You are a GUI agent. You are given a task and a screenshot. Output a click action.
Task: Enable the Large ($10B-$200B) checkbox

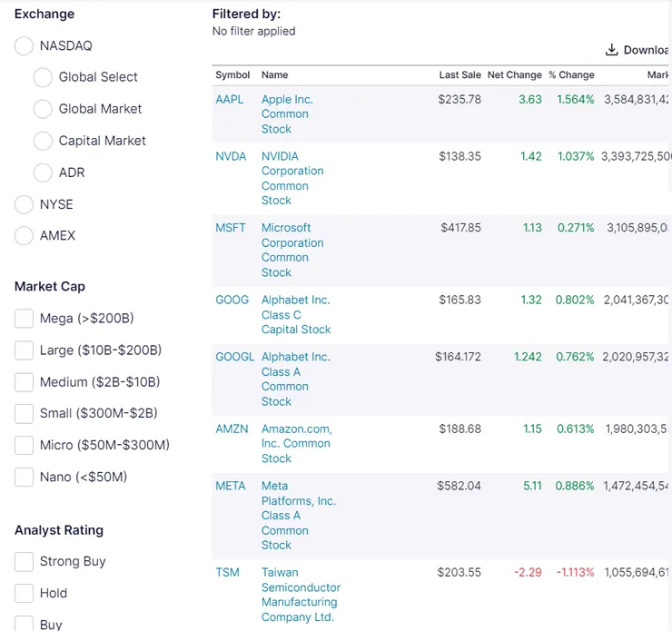pyautogui.click(x=25, y=350)
